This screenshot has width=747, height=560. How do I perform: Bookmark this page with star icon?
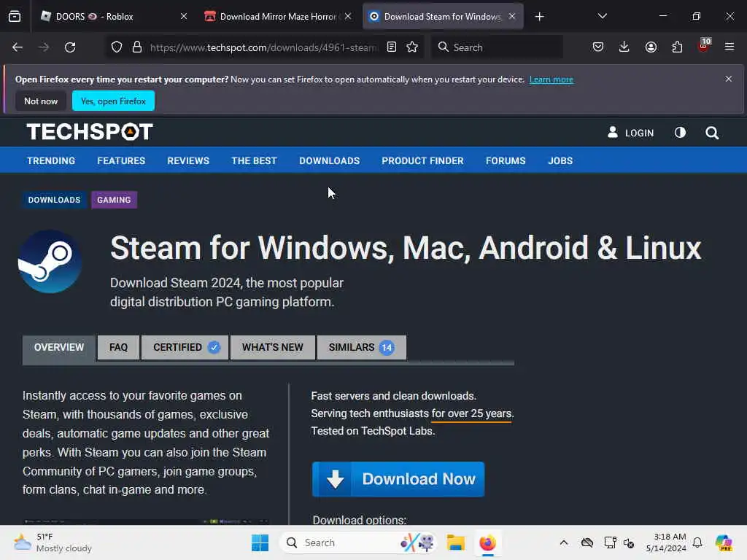click(413, 47)
